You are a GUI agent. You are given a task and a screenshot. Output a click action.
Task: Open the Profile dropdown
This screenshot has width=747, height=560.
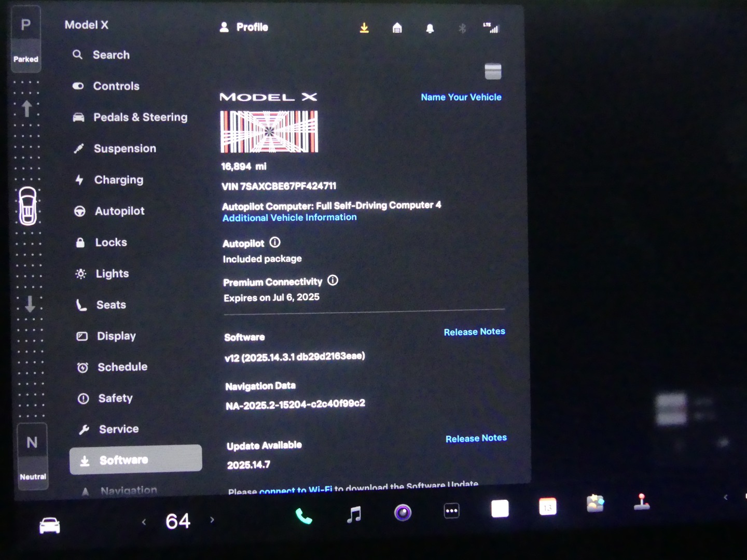pyautogui.click(x=244, y=27)
